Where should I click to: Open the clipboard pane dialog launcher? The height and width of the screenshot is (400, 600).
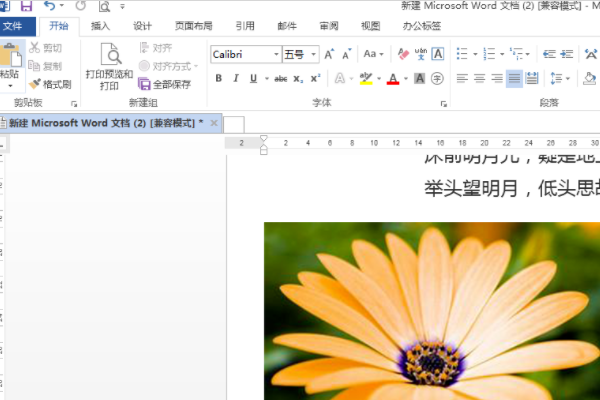pos(74,104)
